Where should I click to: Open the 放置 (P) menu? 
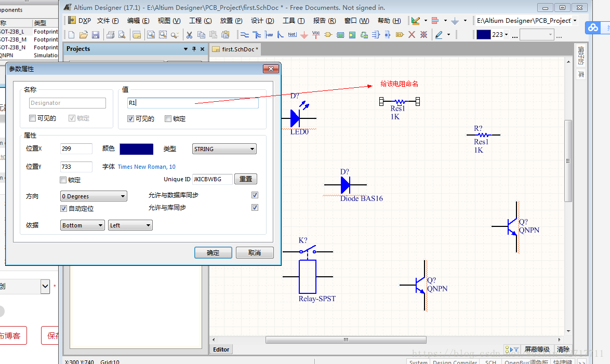point(231,21)
